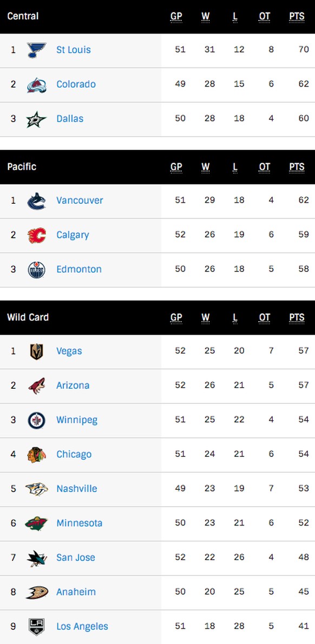Click the Los Angeles Kings logo
315x644 pixels.
click(x=37, y=627)
